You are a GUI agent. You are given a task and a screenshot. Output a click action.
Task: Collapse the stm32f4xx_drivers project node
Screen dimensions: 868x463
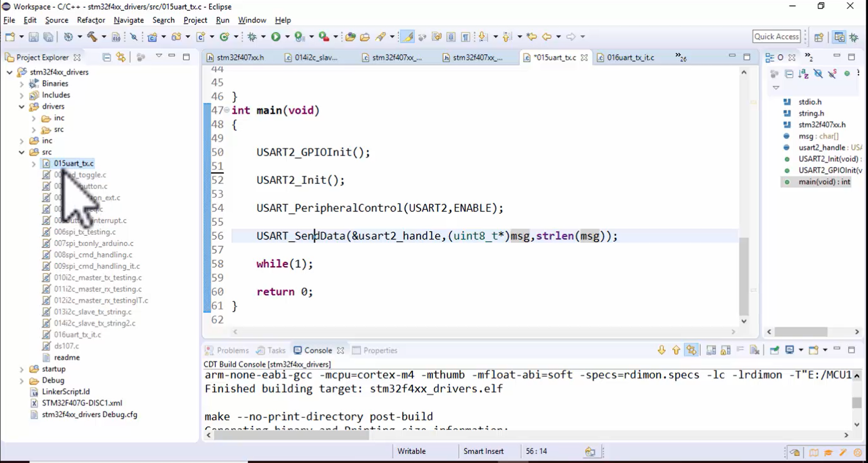pyautogui.click(x=9, y=72)
